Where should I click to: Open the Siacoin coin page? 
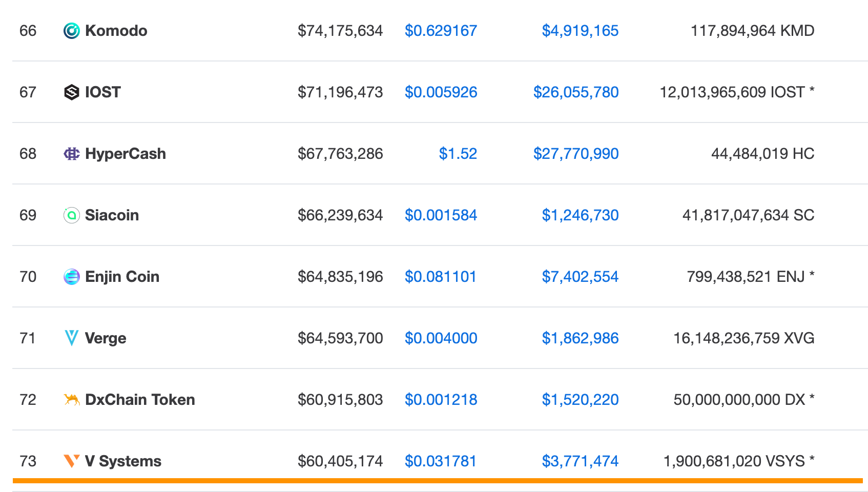point(112,215)
